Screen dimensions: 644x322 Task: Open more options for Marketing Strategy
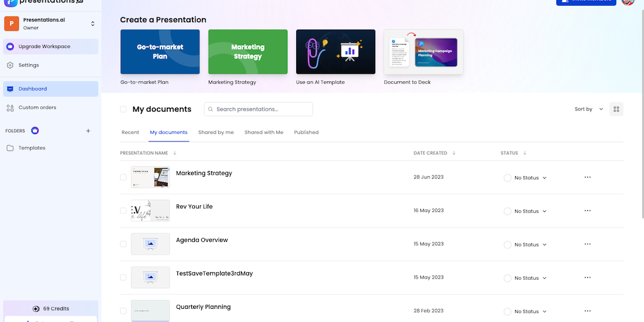[587, 177]
